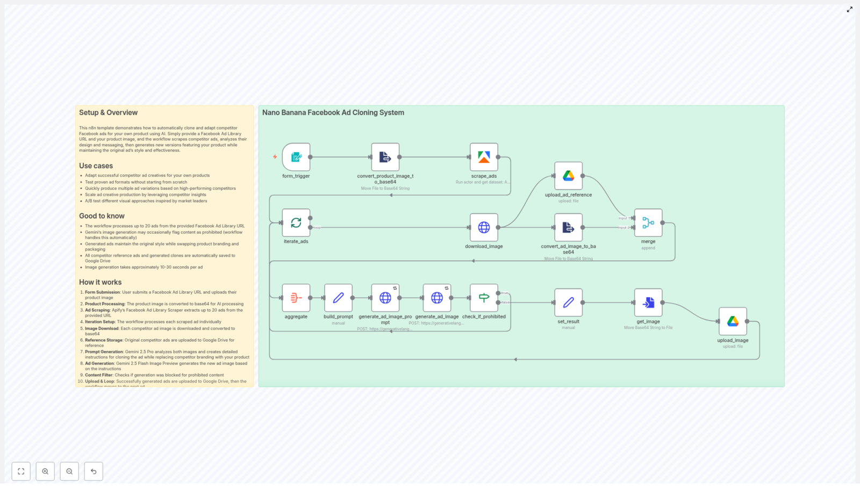Click the expand arrows in top-right corner
Screen dimensions: 860x504
click(850, 9)
